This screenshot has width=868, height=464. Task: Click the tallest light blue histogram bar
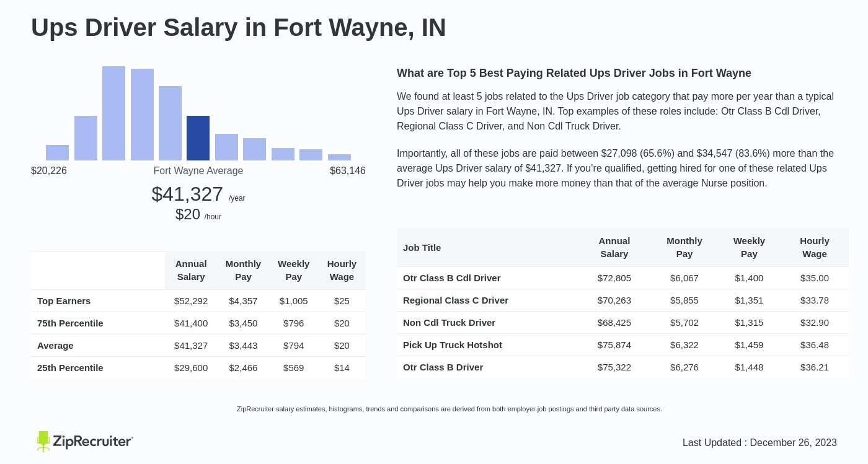click(x=113, y=113)
